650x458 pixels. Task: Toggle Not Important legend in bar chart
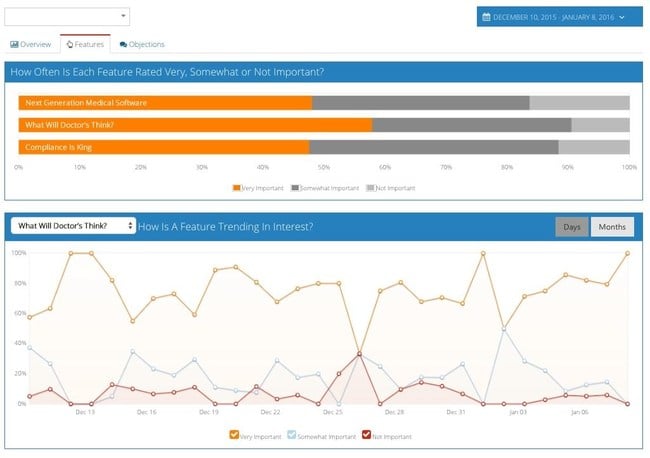390,188
